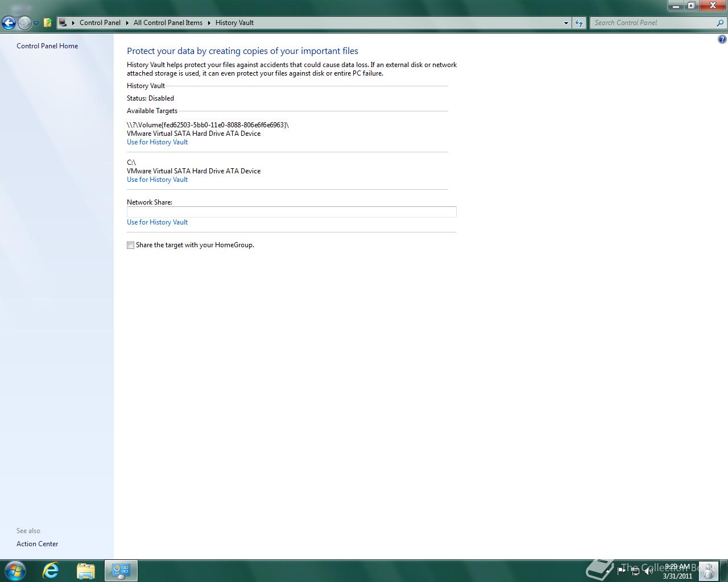Viewport: 728px width, 582px height.
Task: Open the network tray icon
Action: [635, 571]
